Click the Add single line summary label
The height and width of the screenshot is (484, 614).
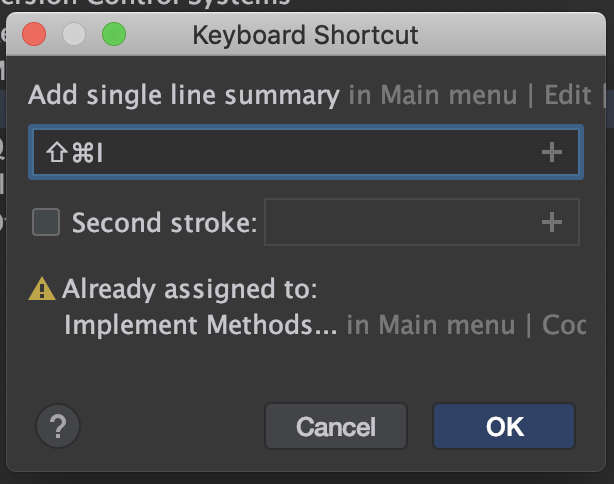184,96
